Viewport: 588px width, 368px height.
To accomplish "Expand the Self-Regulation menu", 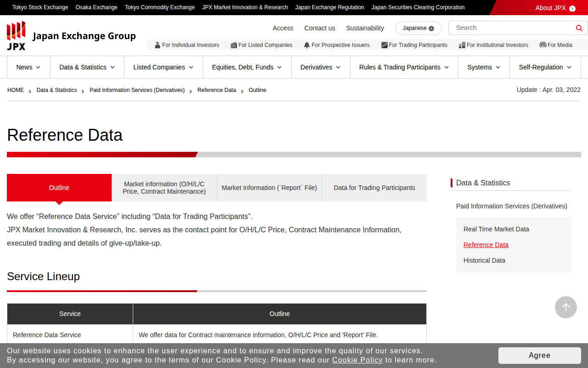I will pyautogui.click(x=545, y=67).
